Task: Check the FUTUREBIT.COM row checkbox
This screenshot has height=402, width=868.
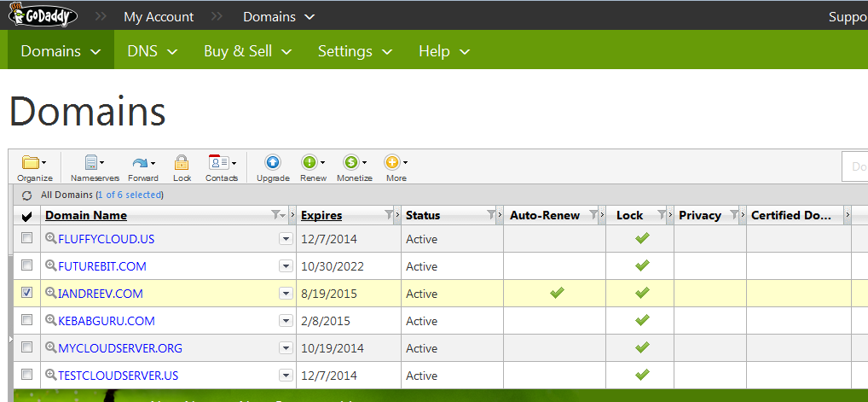Action: 26,265
